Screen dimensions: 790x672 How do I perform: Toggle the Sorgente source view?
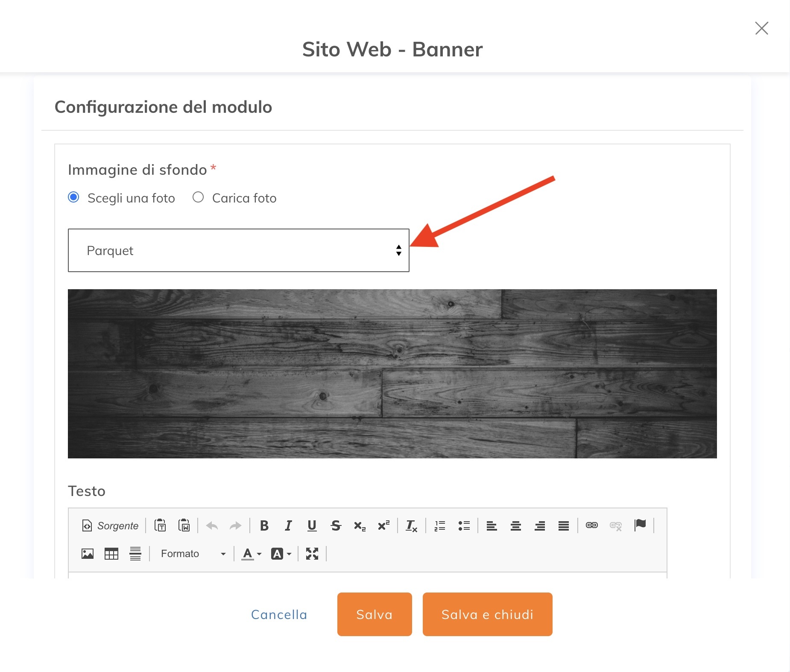click(x=111, y=525)
